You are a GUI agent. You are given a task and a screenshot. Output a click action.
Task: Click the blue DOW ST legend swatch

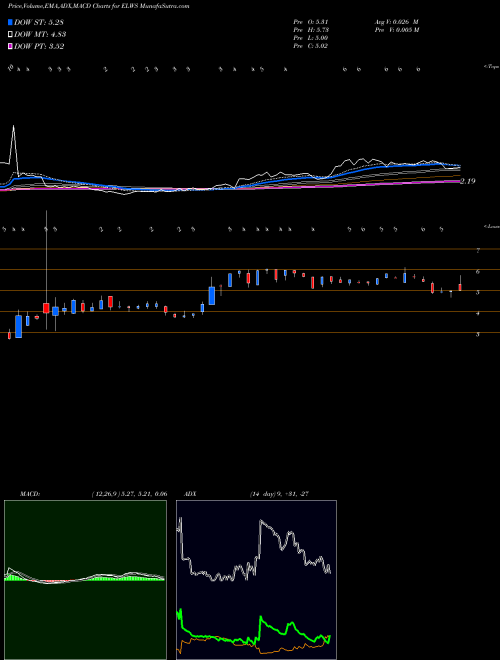coord(10,22)
